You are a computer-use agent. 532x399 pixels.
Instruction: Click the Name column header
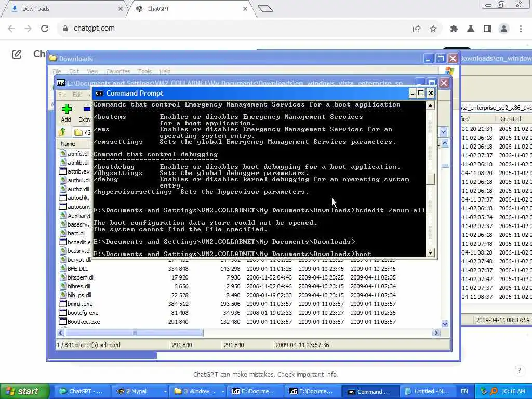click(x=68, y=144)
